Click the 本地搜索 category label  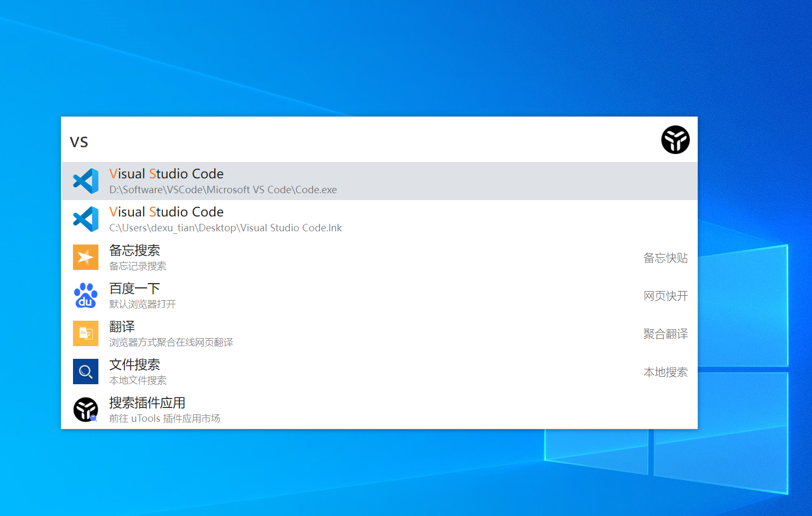click(x=665, y=372)
